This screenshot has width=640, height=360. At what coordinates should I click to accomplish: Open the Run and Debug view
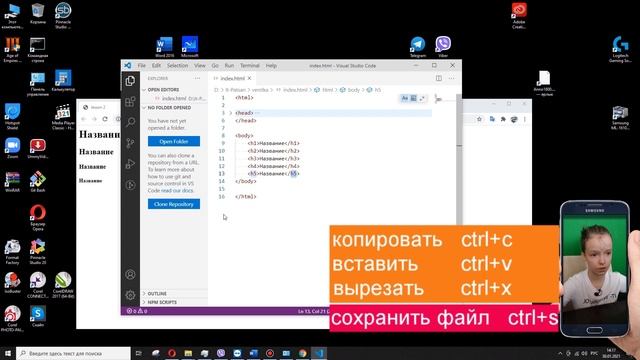tap(130, 164)
